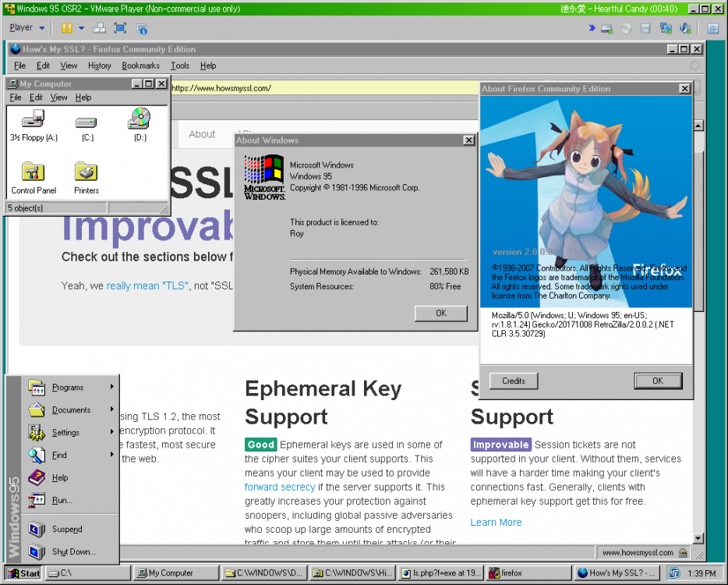Image resolution: width=728 pixels, height=585 pixels.
Task: Click Credits in About Firefox dialog
Action: pos(513,381)
